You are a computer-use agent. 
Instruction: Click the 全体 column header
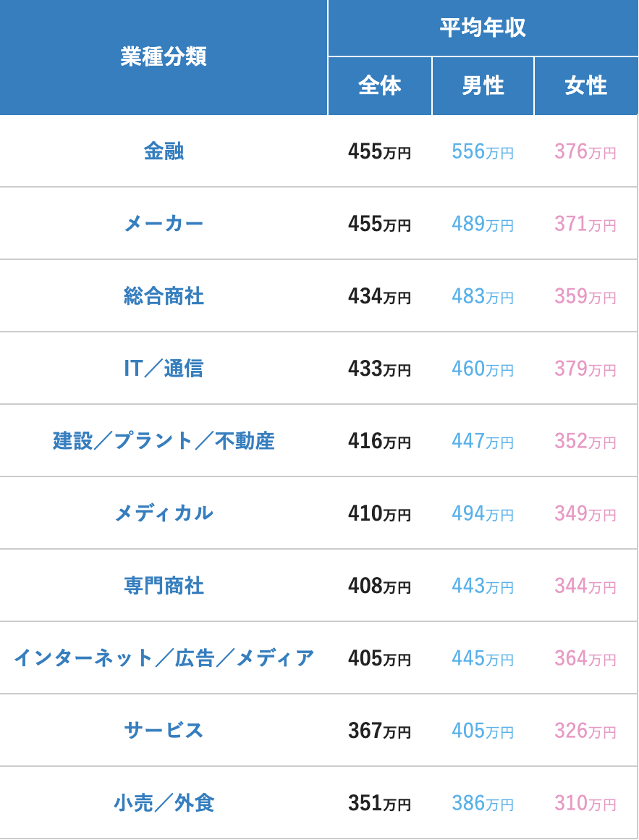pyautogui.click(x=379, y=85)
